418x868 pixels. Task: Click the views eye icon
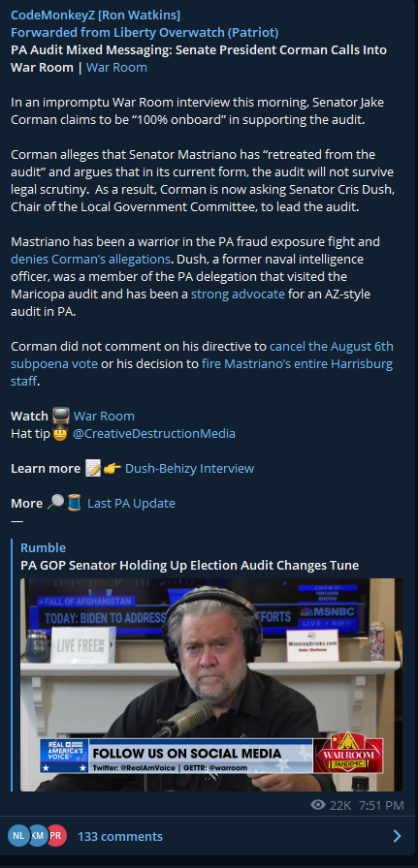pyautogui.click(x=318, y=804)
